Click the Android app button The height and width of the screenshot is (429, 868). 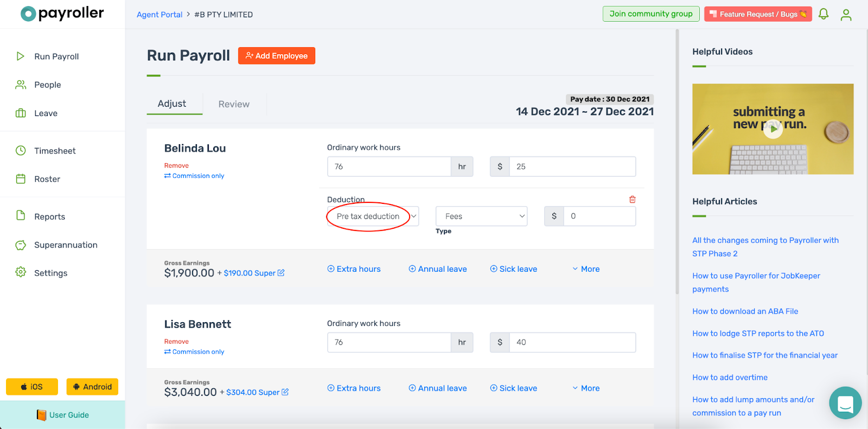pyautogui.click(x=92, y=387)
